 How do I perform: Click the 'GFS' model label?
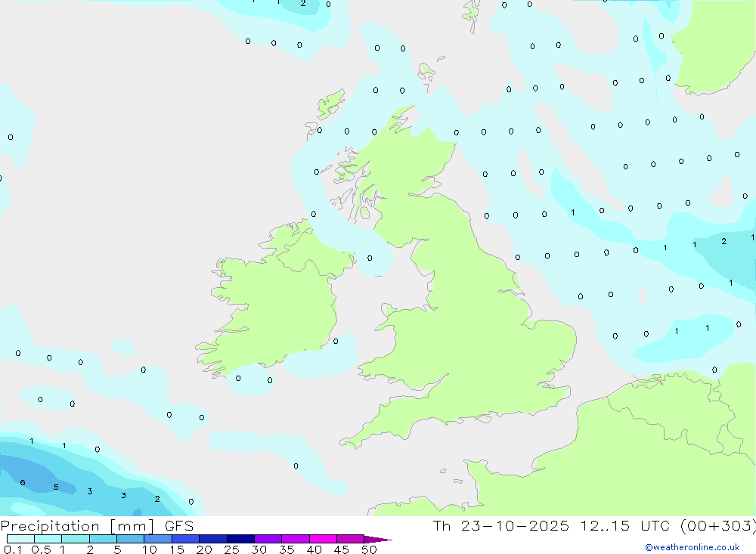tap(179, 526)
